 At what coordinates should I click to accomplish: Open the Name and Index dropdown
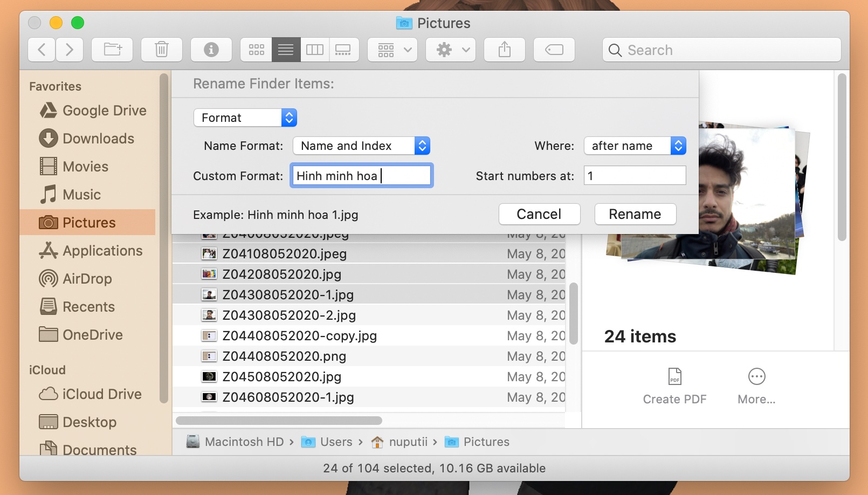tap(361, 146)
